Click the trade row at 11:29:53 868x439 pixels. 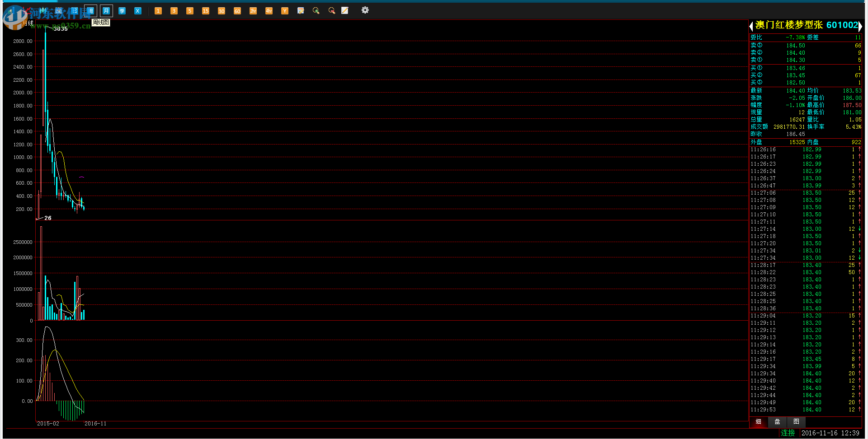click(x=806, y=410)
